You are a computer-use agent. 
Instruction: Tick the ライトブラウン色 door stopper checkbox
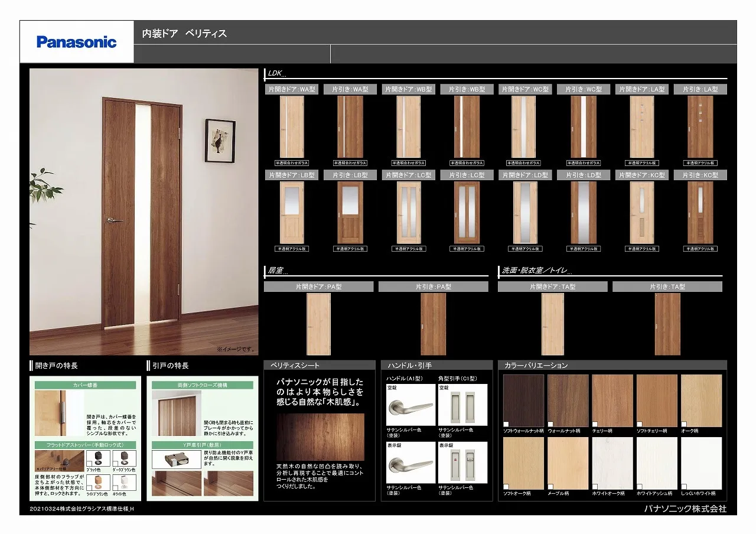click(89, 488)
